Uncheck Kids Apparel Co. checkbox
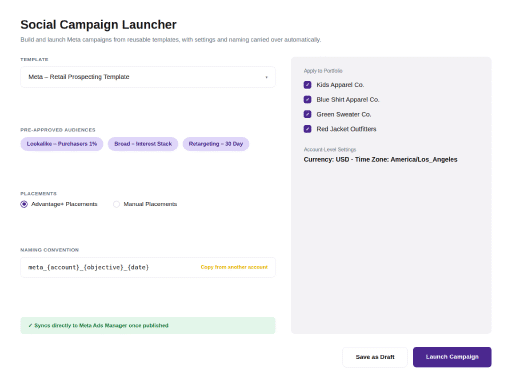512x384 pixels. 307,85
